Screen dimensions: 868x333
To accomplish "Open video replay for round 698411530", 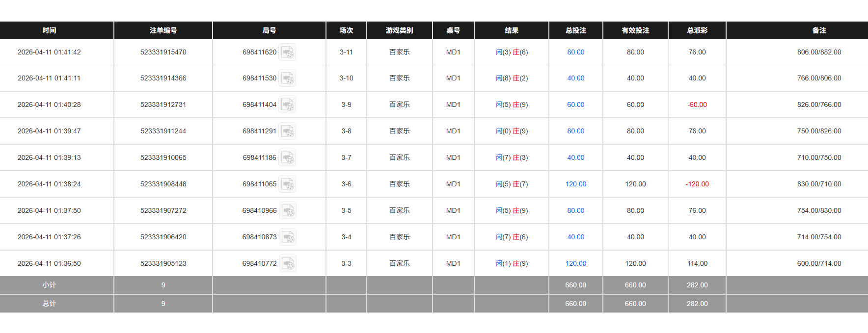I will coord(288,78).
